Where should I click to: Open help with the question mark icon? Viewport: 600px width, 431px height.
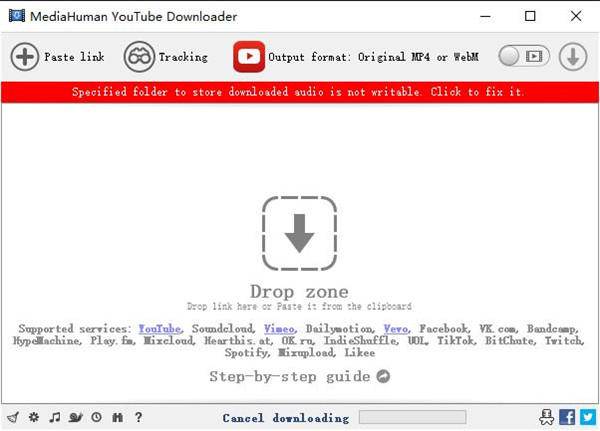(138, 417)
